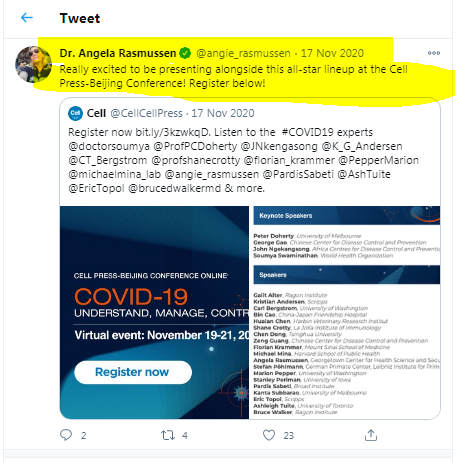This screenshot has width=468, height=463.
Task: Click the @PardisSabeti mention
Action: (x=298, y=174)
